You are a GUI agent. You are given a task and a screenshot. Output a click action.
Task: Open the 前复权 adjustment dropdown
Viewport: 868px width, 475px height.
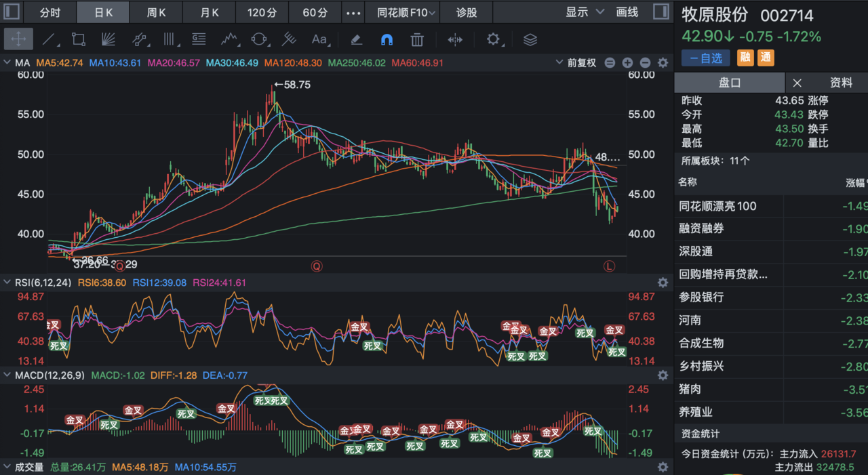tap(576, 63)
